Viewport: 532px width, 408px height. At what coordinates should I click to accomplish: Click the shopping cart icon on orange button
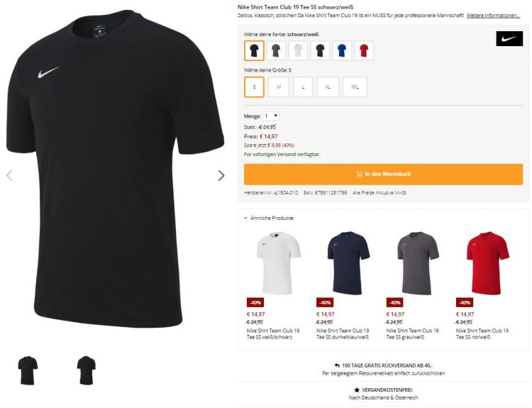tap(359, 174)
